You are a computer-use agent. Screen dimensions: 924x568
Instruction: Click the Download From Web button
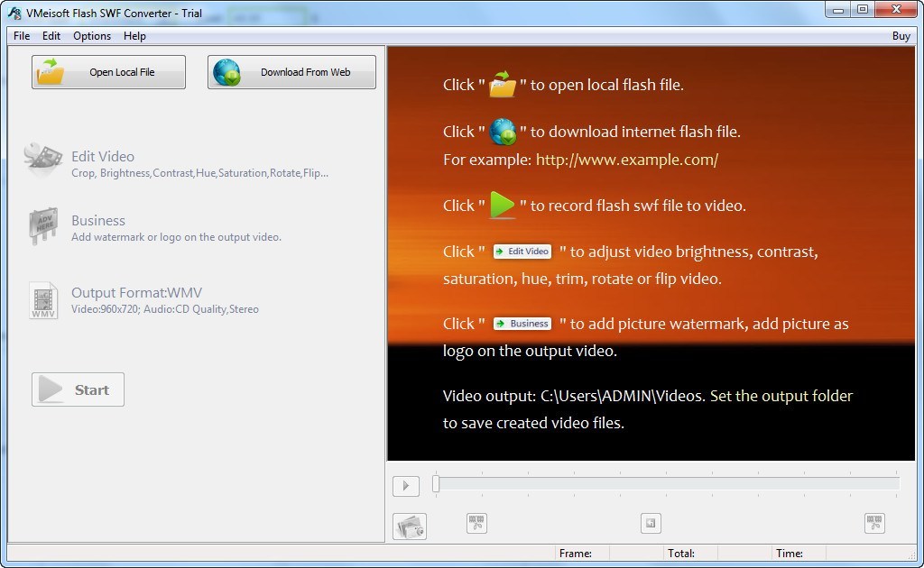coord(291,72)
